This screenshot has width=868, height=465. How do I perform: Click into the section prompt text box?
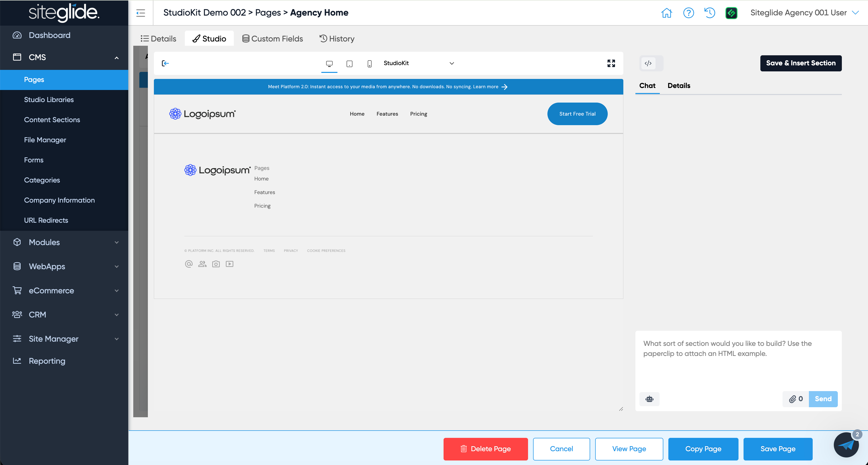pyautogui.click(x=738, y=360)
